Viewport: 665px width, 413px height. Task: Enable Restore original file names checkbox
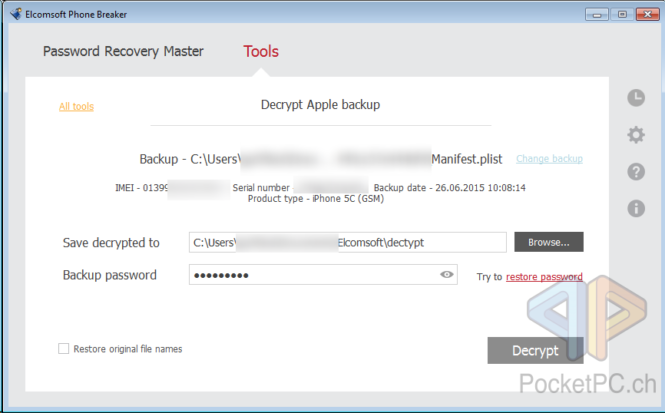click(x=64, y=349)
